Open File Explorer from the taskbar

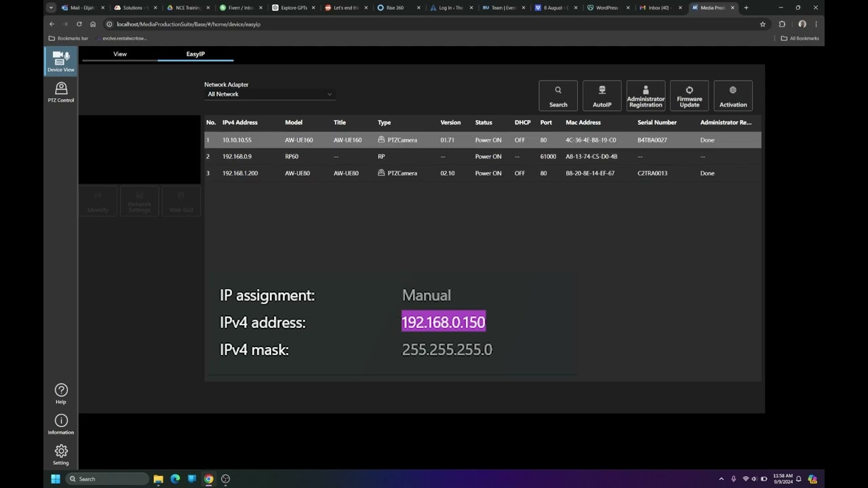click(158, 479)
